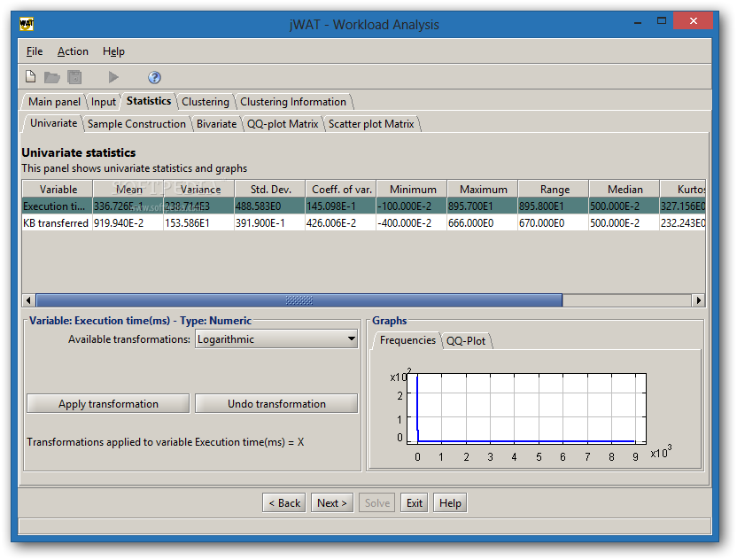Image resolution: width=737 pixels, height=560 pixels.
Task: Click the Median column header
Action: point(625,189)
